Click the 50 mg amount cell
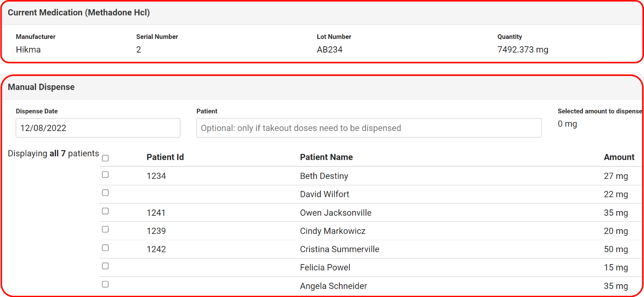Viewport: 644px width, 297px height. (615, 249)
